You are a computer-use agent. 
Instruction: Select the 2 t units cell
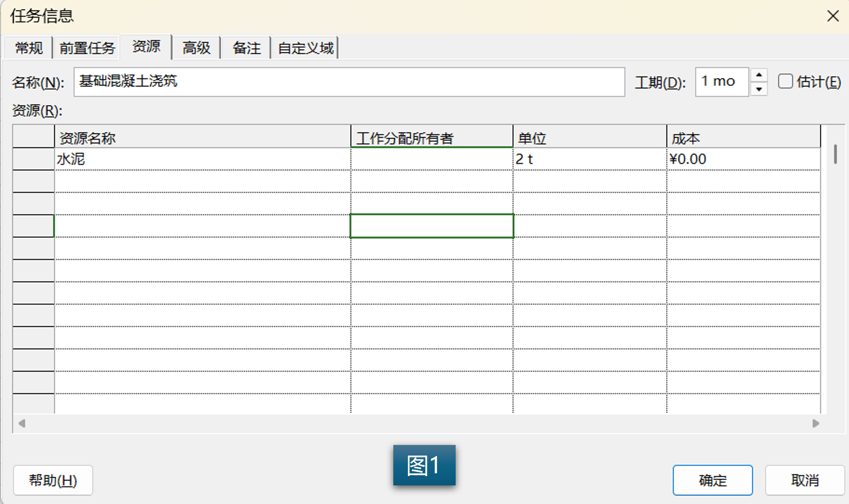590,159
